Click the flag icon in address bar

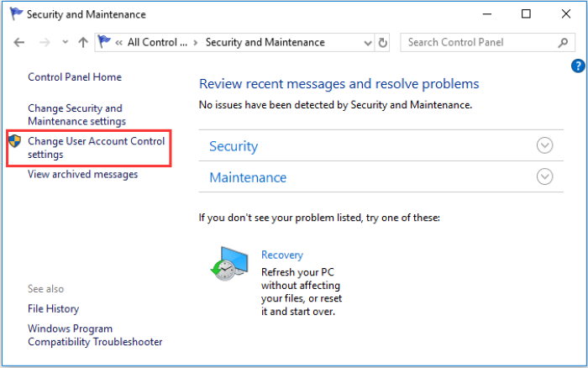pyautogui.click(x=104, y=42)
